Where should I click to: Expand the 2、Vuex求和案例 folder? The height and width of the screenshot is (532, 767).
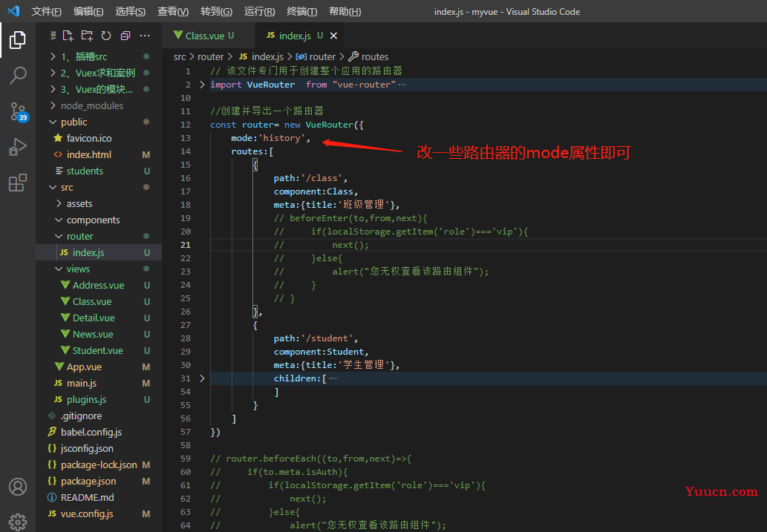pos(99,73)
